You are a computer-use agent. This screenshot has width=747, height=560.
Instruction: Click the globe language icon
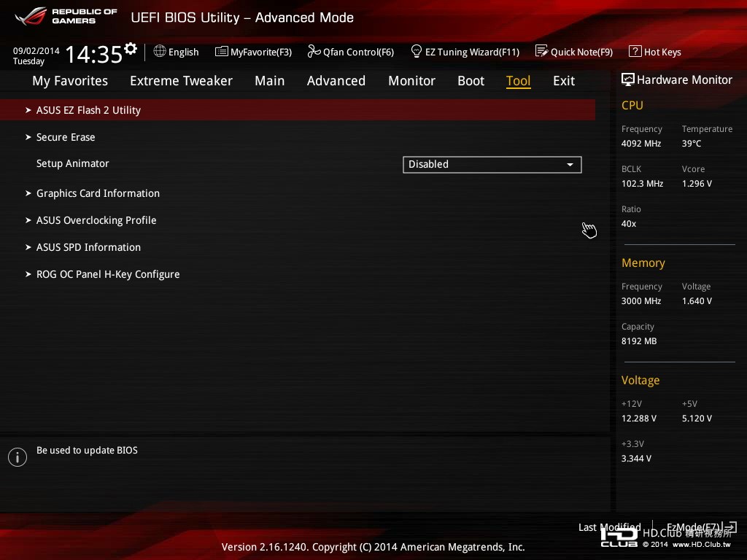[160, 51]
